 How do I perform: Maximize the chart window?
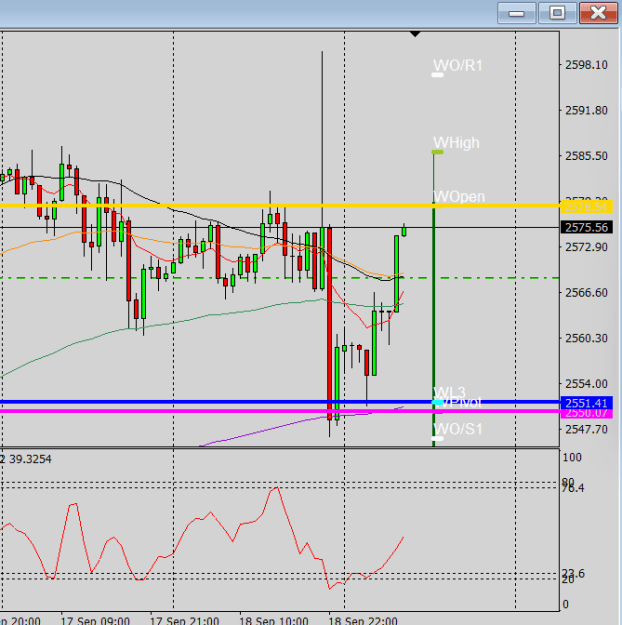click(557, 14)
